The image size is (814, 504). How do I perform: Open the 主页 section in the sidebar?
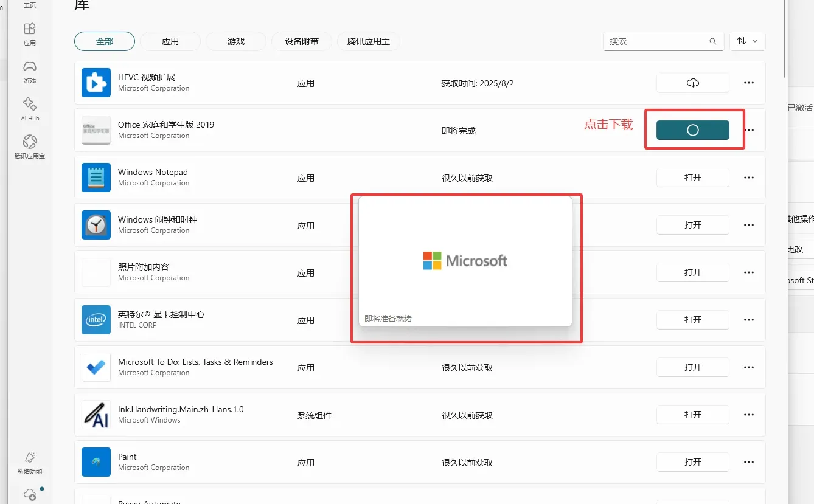pyautogui.click(x=29, y=6)
